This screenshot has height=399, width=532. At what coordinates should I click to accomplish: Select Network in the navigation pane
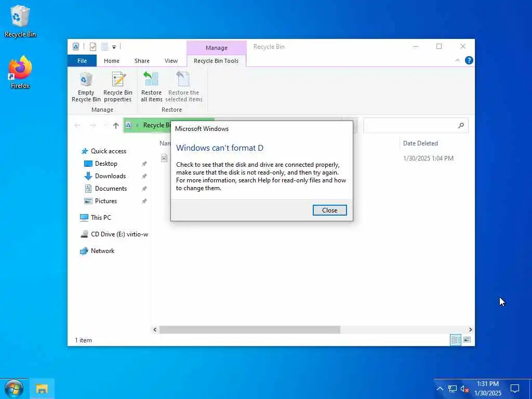[x=102, y=251]
